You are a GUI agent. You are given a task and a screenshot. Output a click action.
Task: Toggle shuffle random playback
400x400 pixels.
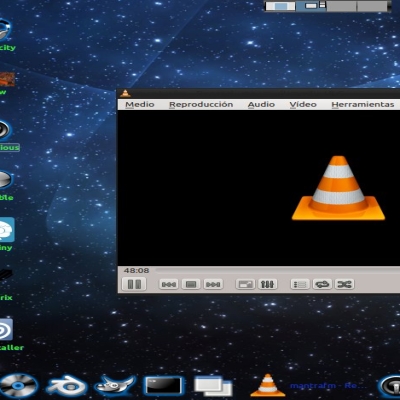[x=344, y=284]
